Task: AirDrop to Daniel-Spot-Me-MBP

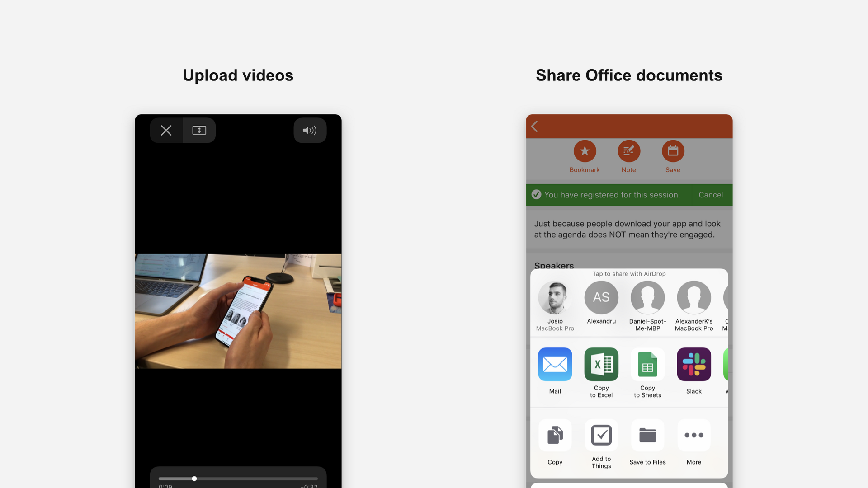Action: (647, 298)
